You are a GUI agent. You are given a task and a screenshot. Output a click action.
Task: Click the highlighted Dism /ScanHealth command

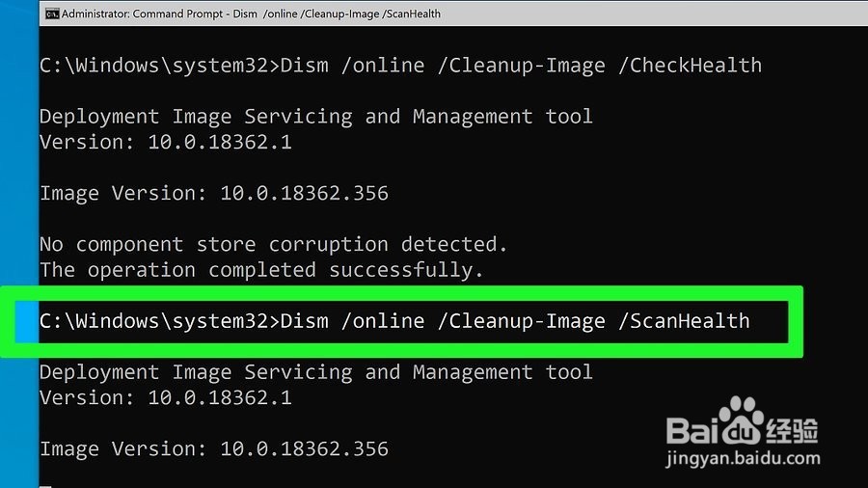coord(394,321)
